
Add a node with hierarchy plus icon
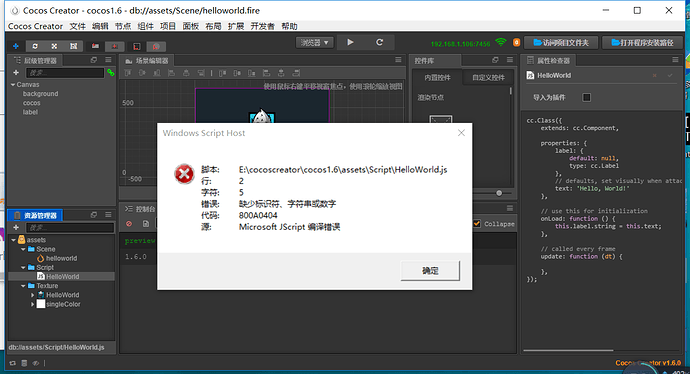coord(16,73)
